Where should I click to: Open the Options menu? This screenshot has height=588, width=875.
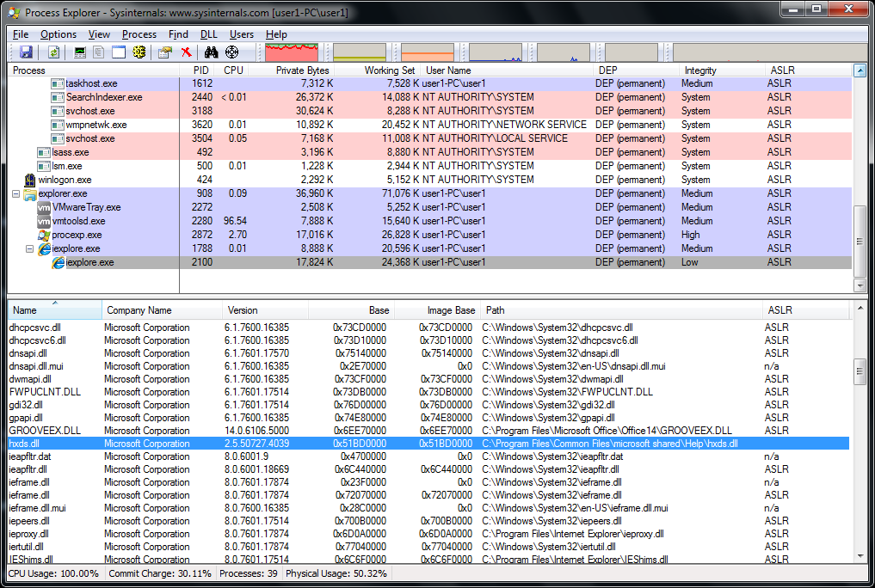[58, 34]
